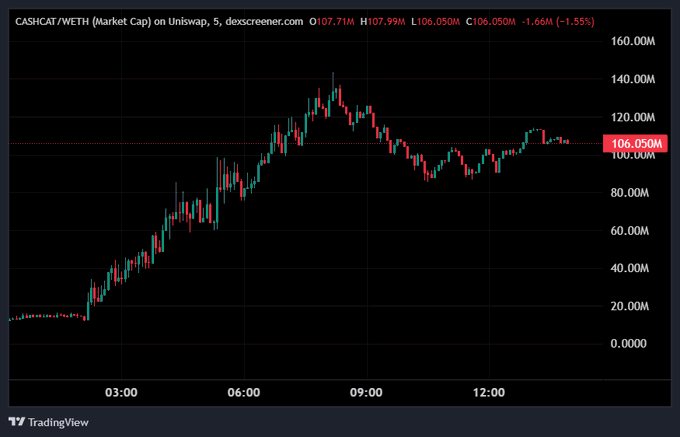
Task: Click the TradingView logo icon
Action: coord(16,422)
